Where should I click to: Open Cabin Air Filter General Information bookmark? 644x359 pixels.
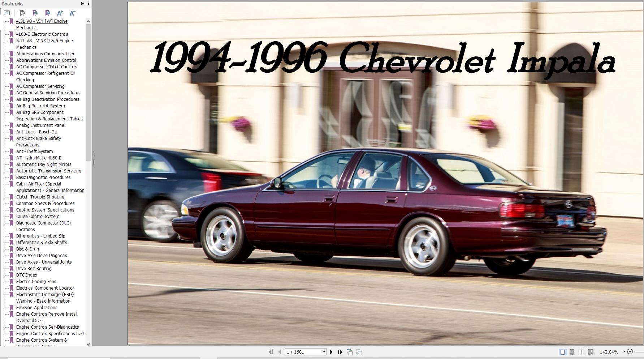pyautogui.click(x=50, y=187)
